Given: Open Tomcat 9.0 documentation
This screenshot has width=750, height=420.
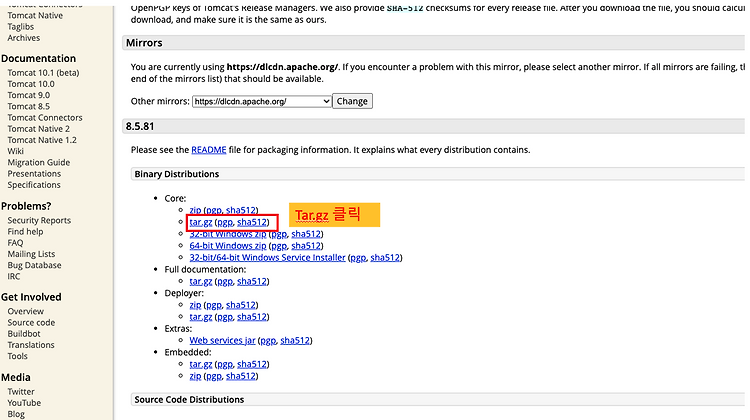Looking at the screenshot, I should coord(28,95).
